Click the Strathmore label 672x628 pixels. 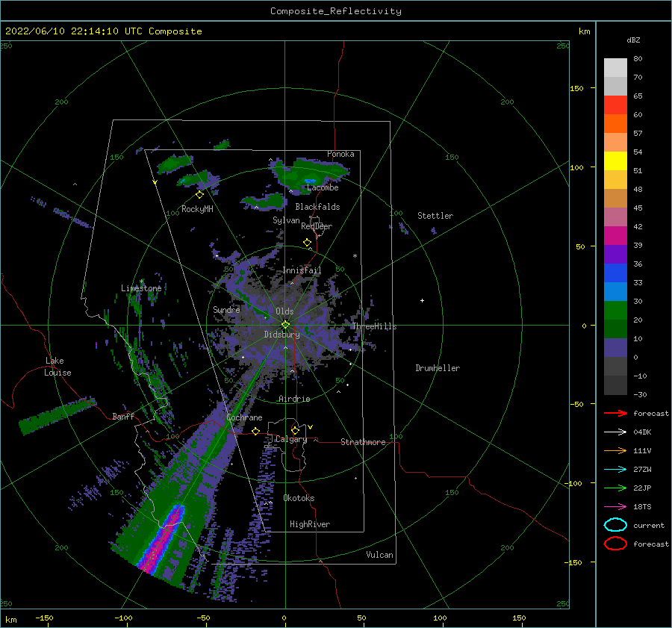pyautogui.click(x=363, y=442)
